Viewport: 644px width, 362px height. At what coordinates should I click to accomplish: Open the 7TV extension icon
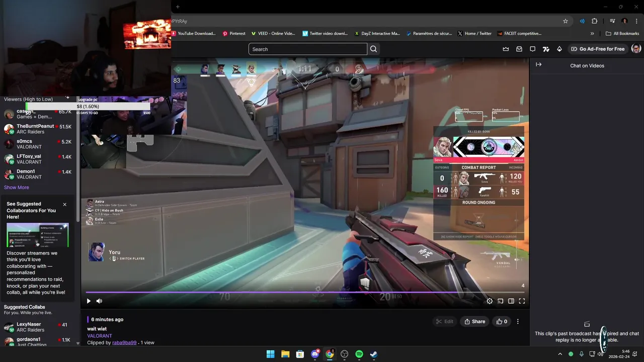[546, 49]
